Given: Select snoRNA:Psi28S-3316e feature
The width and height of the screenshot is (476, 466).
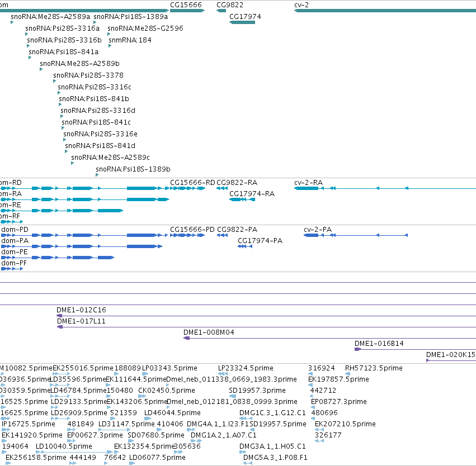Looking at the screenshot, I should pos(65,140).
